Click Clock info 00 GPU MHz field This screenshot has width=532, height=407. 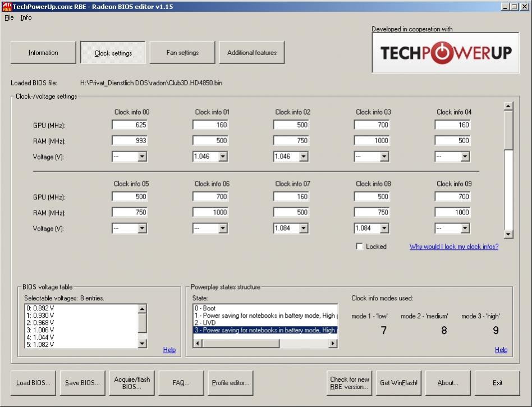tap(130, 125)
